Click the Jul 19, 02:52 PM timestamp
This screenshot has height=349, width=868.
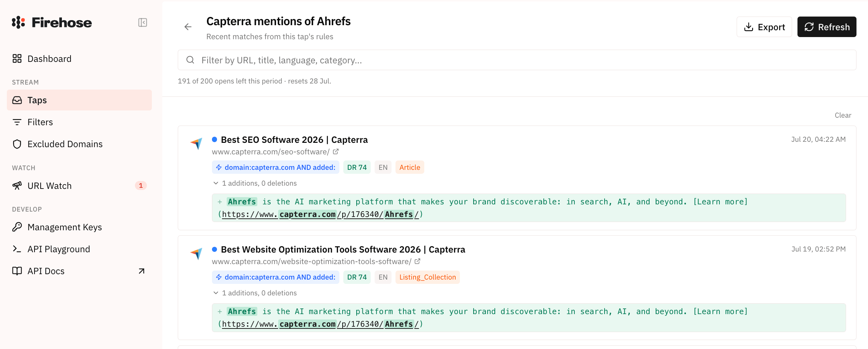pos(818,249)
